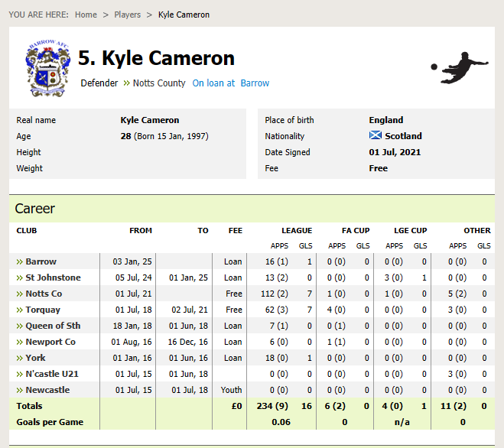Open Queen of Sth career row link
Image resolution: width=504 pixels, height=448 pixels.
coord(53,326)
